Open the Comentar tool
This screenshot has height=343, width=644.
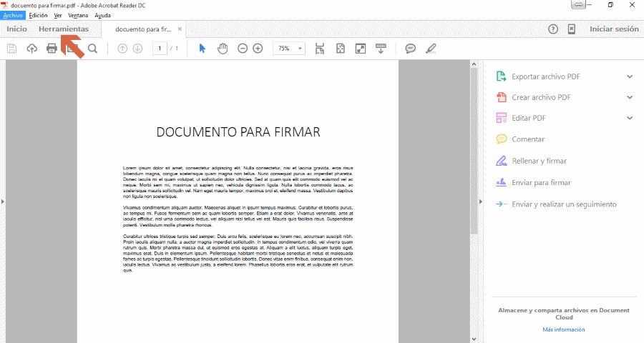528,139
